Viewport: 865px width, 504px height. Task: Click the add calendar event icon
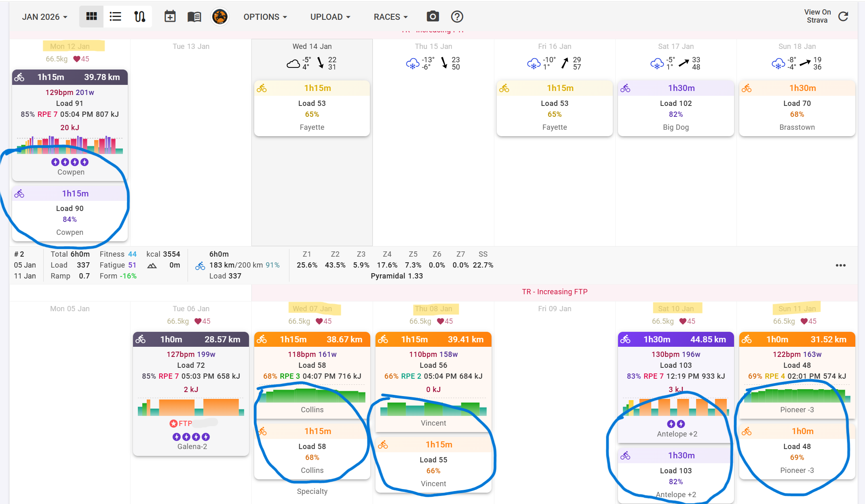coord(170,17)
